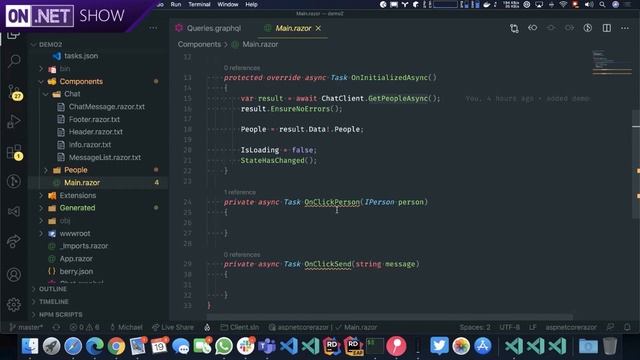This screenshot has height=360, width=640.
Task: Open WhatsApp from the Dock
Action: click(224, 346)
